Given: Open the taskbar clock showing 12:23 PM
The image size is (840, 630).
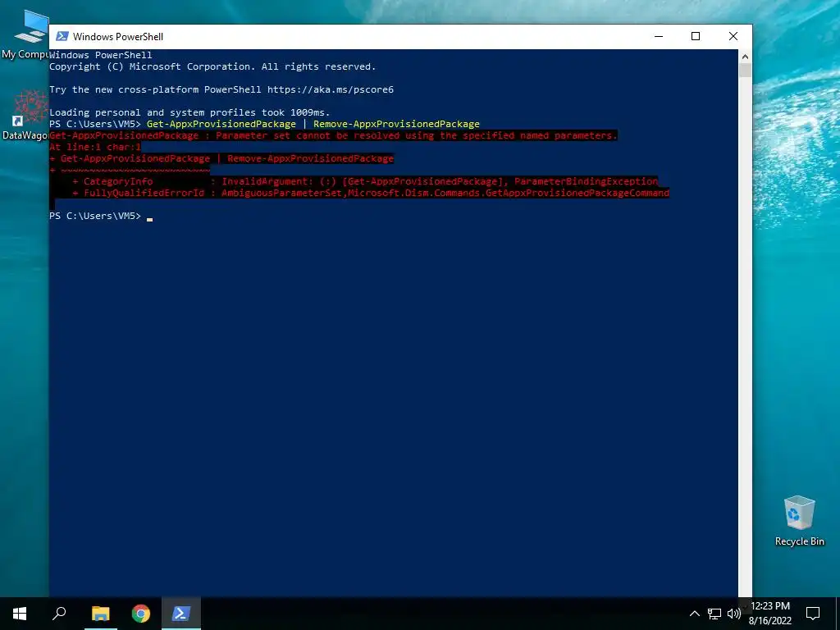Looking at the screenshot, I should [769, 614].
